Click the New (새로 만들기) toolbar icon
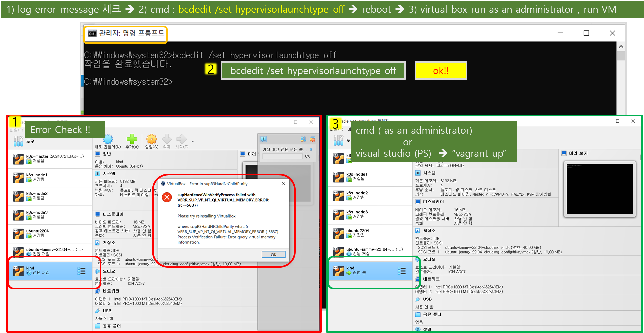The height and width of the screenshot is (333, 644). tap(108, 142)
